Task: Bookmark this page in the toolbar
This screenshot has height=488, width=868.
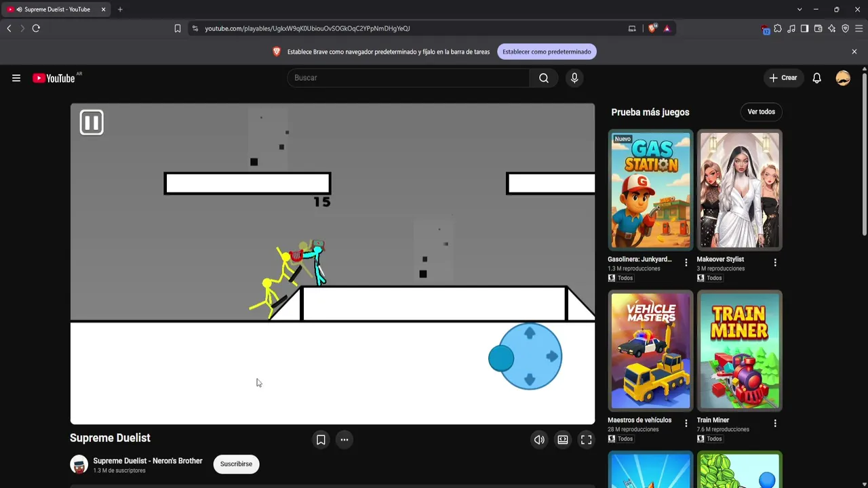Action: tap(177, 28)
